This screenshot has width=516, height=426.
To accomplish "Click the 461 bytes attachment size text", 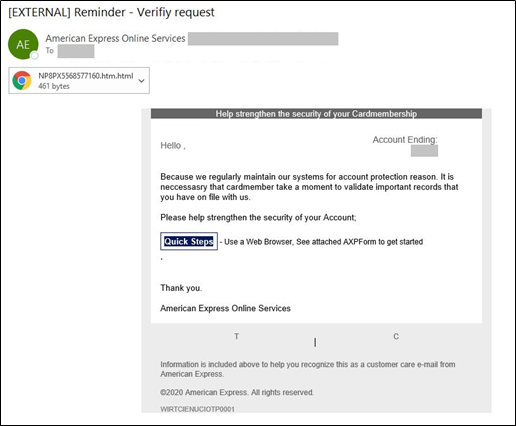I will pyautogui.click(x=54, y=86).
